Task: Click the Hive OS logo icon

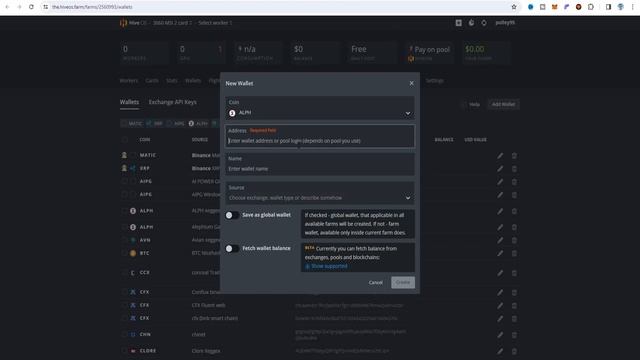Action: [123, 23]
